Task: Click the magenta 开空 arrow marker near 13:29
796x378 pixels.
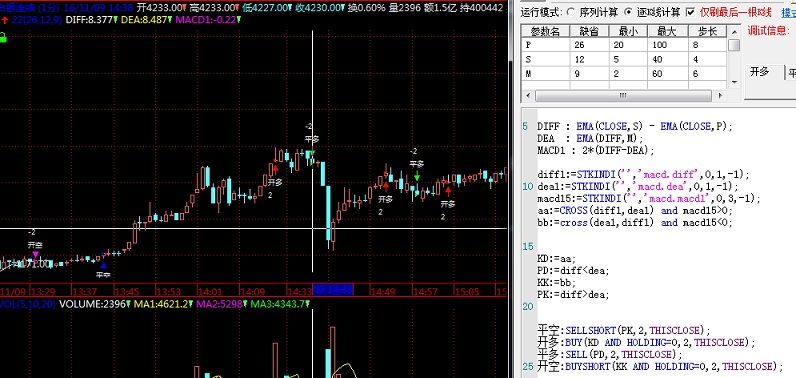Action: [x=35, y=254]
